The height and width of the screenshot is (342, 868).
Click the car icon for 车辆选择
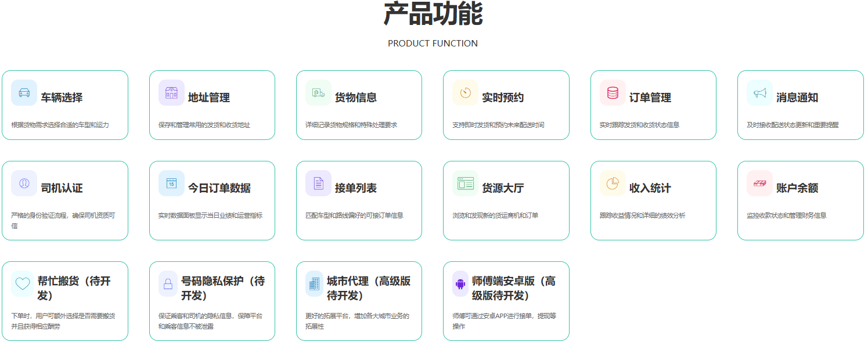tap(24, 93)
